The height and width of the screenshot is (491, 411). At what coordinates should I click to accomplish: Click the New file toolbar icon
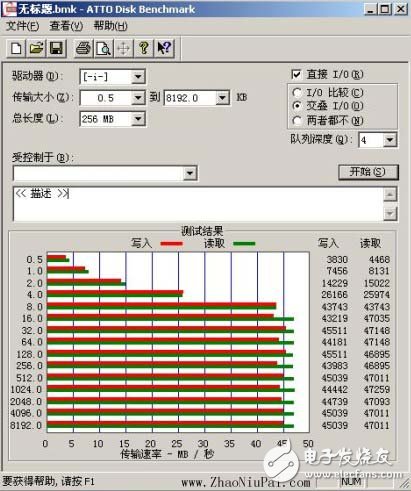point(16,48)
